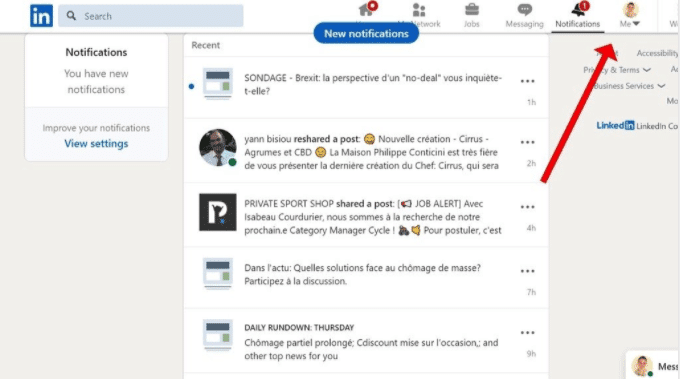Open the View settings link
Viewport: 680px width, 379px height.
point(96,144)
